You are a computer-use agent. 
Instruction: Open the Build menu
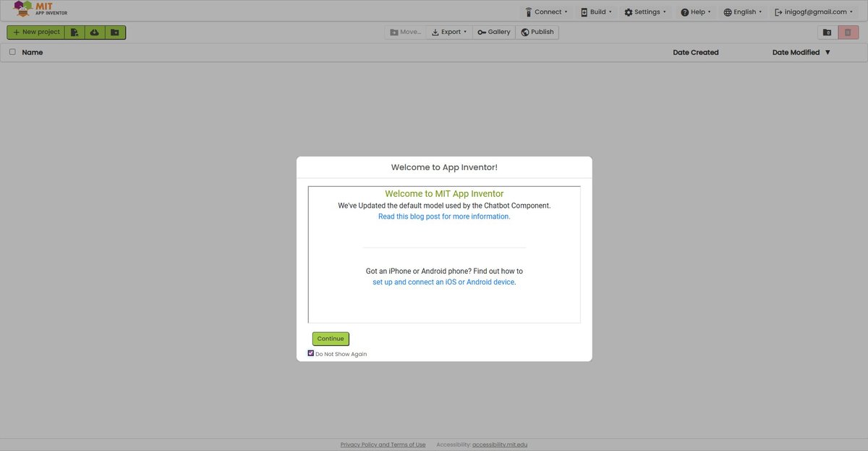(596, 12)
